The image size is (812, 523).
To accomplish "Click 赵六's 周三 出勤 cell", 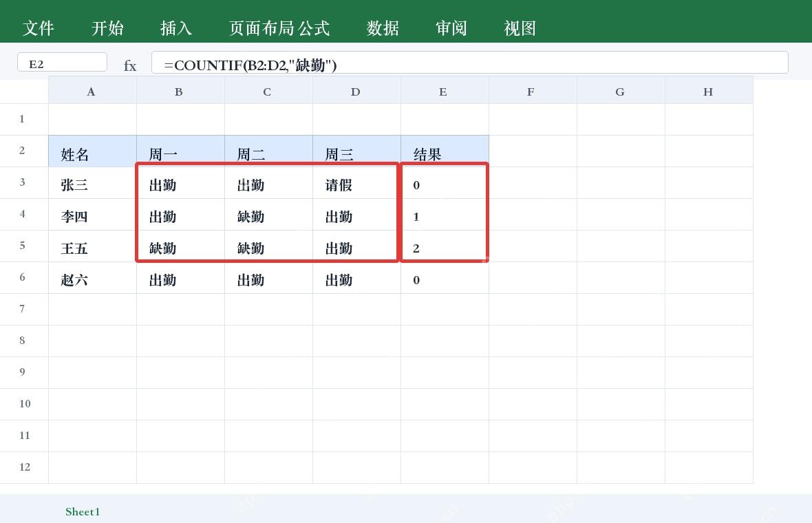I will pyautogui.click(x=357, y=278).
